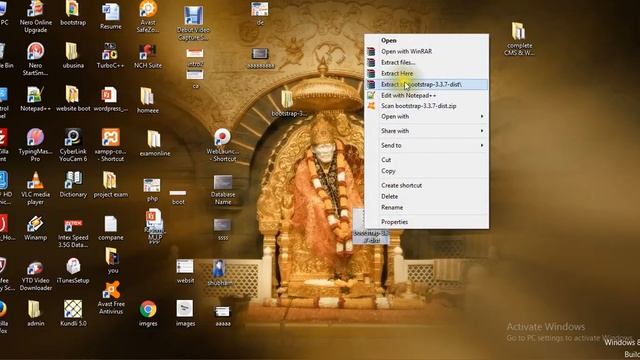
Task: Select the Dictionary icon
Action: point(73,184)
